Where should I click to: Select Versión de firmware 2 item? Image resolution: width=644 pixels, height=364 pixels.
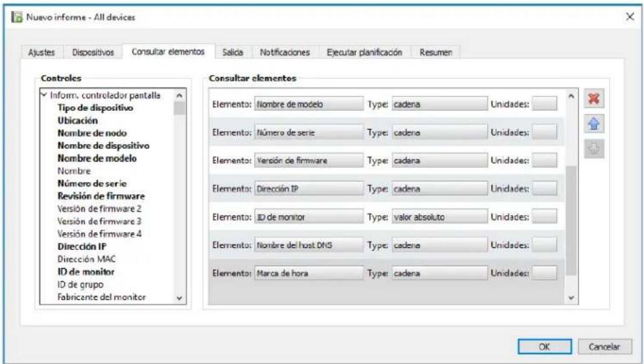tap(99, 209)
